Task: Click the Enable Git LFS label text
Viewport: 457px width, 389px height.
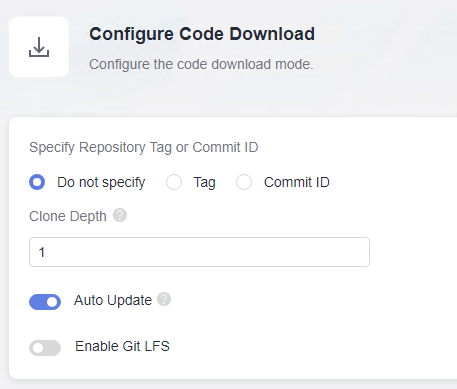Action: click(122, 346)
